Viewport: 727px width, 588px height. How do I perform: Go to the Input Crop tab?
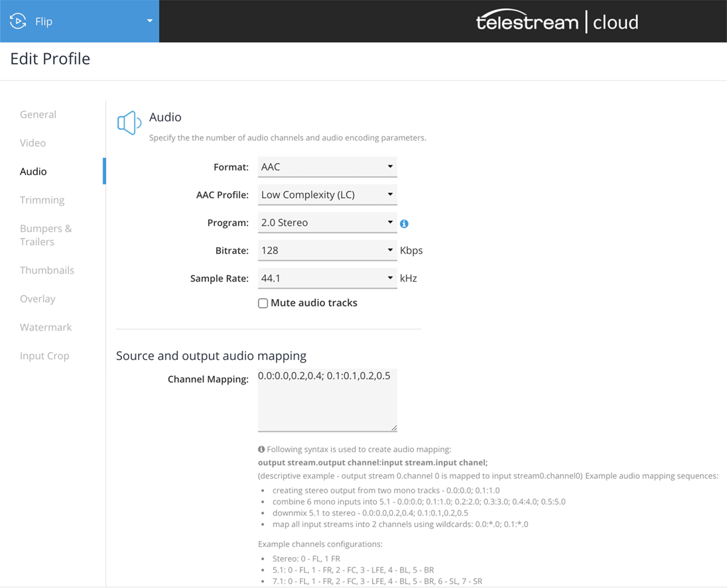(x=44, y=356)
